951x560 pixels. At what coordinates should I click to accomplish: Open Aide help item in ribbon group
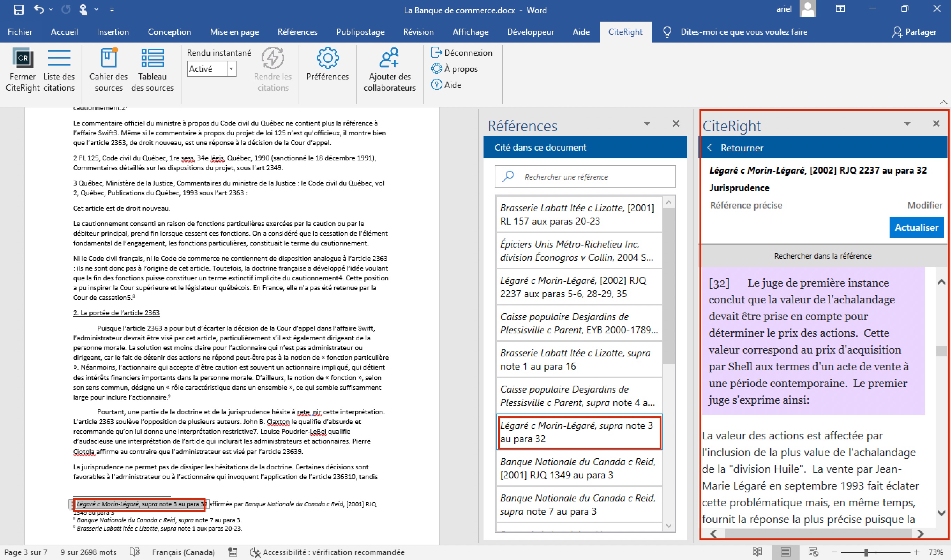click(x=446, y=85)
